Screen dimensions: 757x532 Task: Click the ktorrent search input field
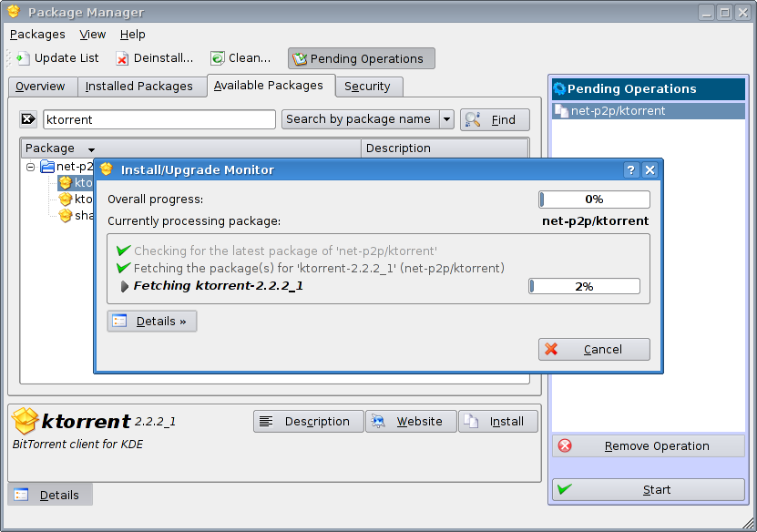pyautogui.click(x=159, y=119)
